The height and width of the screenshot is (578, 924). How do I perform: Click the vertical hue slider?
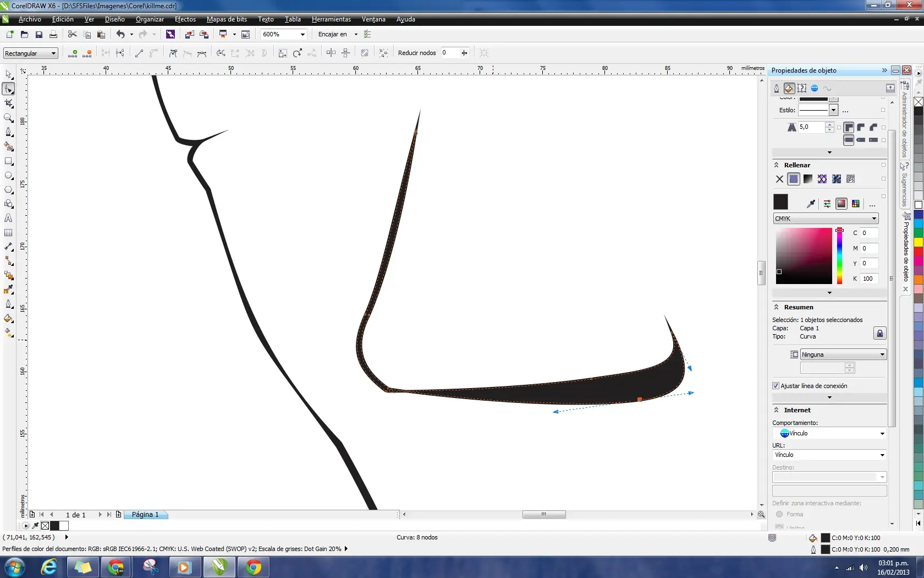(x=839, y=256)
